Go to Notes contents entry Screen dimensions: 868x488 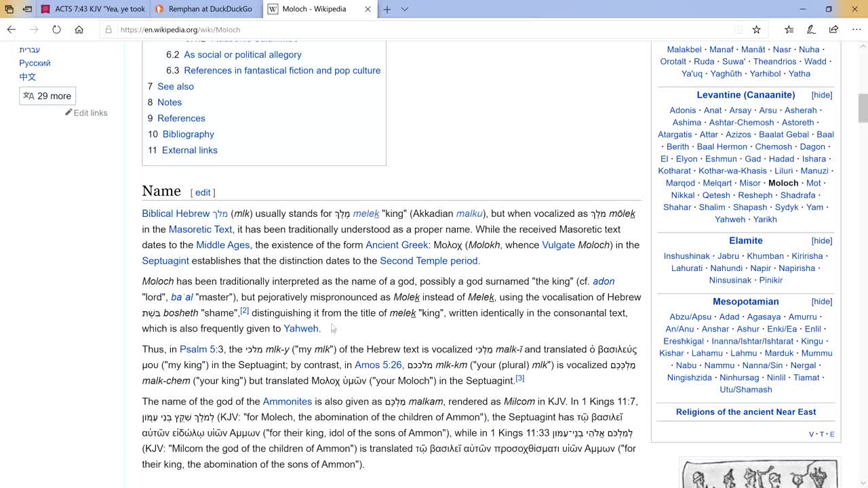(x=170, y=102)
